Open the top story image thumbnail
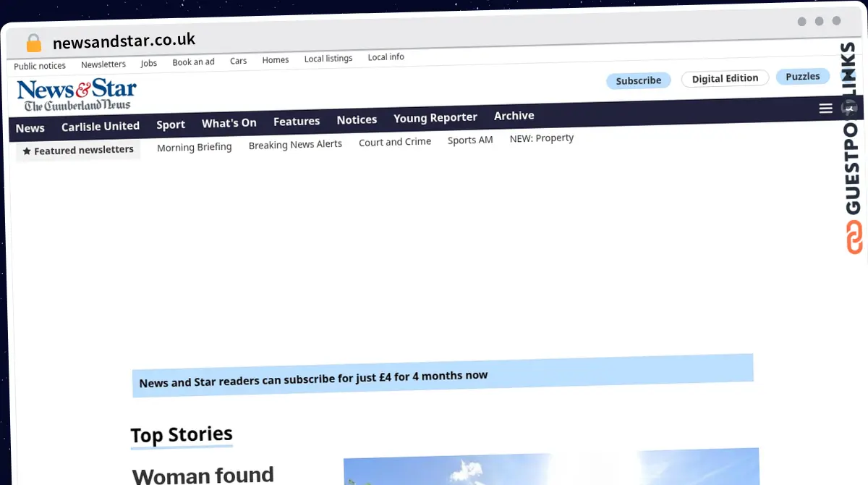The height and width of the screenshot is (485, 868). 551,466
